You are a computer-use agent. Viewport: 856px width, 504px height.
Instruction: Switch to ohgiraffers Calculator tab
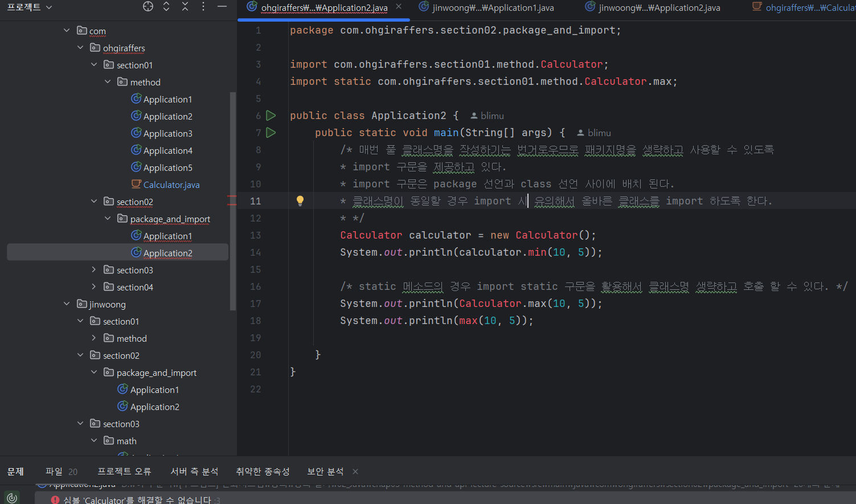(804, 7)
